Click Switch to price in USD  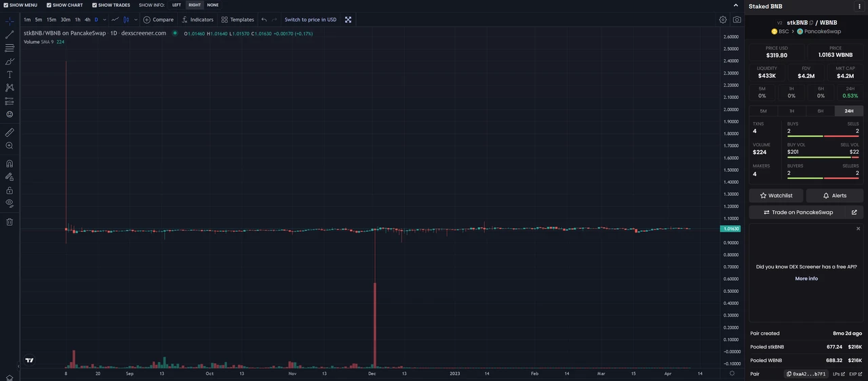click(x=311, y=20)
